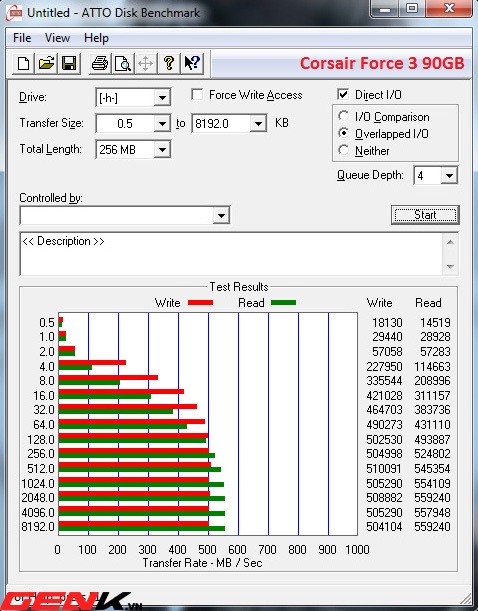This screenshot has width=478, height=611.
Task: Open the Help menu
Action: tap(96, 38)
